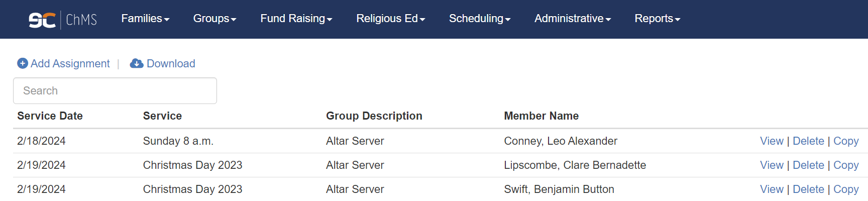This screenshot has height=201, width=868.
Task: Sort by the Service Date column header
Action: (50, 116)
